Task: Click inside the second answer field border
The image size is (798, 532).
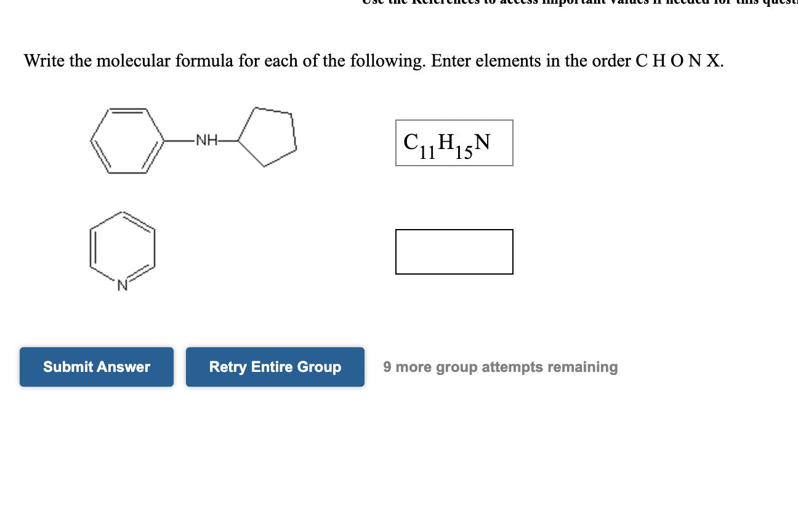Action: (454, 251)
